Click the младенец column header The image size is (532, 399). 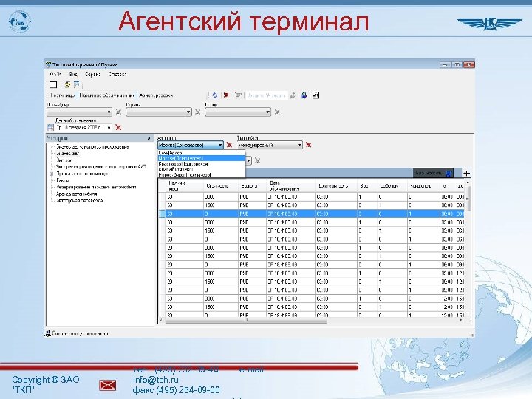pos(423,186)
